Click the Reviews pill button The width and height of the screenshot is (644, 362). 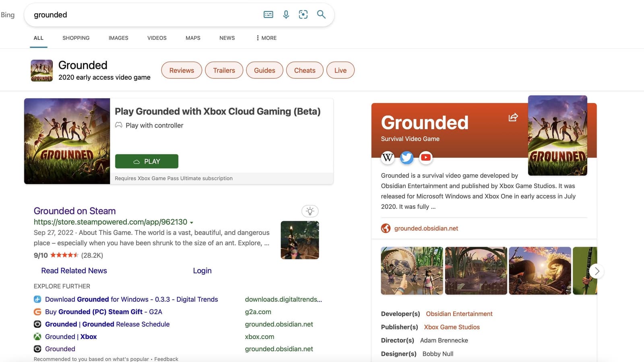point(182,70)
